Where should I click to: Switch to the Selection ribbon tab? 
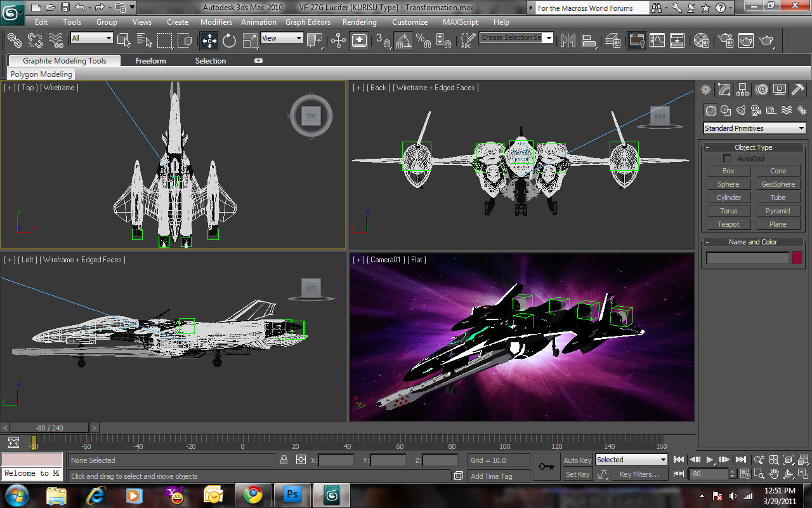pyautogui.click(x=211, y=61)
